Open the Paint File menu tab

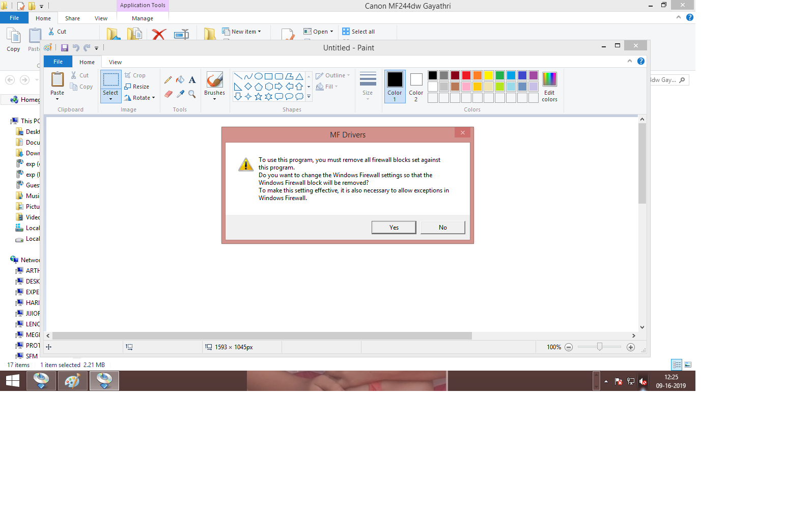(58, 62)
